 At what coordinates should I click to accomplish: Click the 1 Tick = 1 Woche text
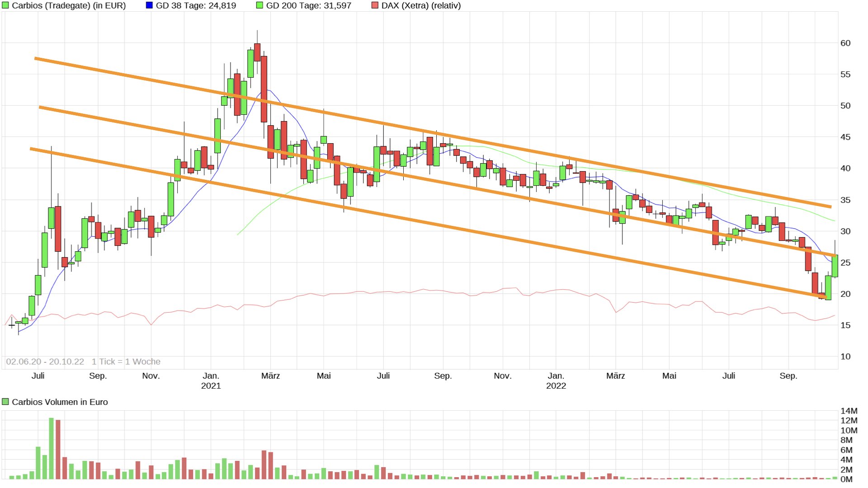click(x=126, y=361)
